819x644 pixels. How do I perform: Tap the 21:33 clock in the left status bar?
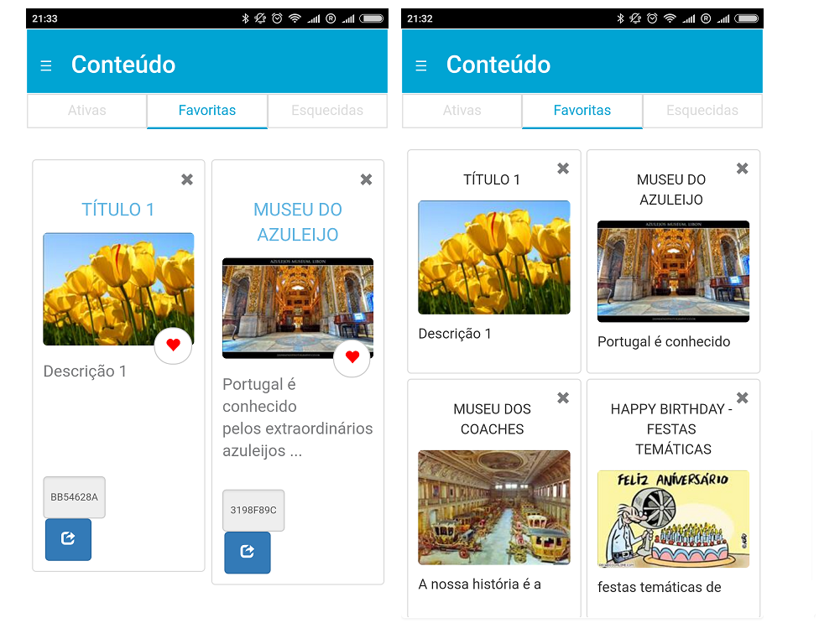click(45, 18)
